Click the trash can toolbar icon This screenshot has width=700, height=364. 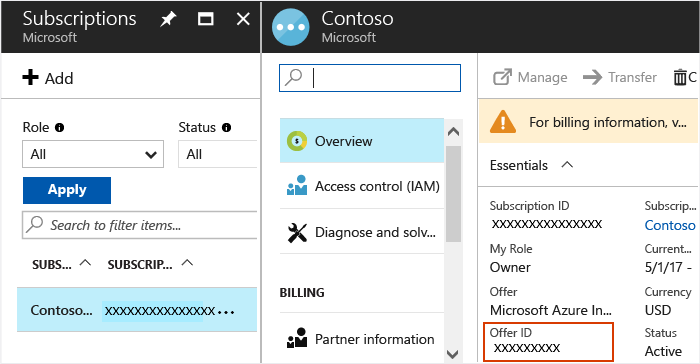(x=679, y=77)
